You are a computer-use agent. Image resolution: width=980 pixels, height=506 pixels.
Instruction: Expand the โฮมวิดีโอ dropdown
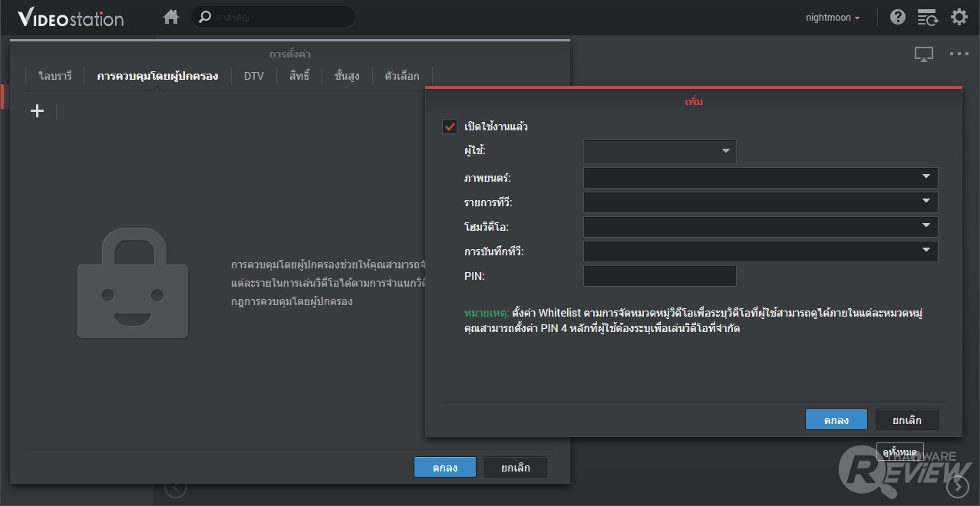pyautogui.click(x=761, y=227)
